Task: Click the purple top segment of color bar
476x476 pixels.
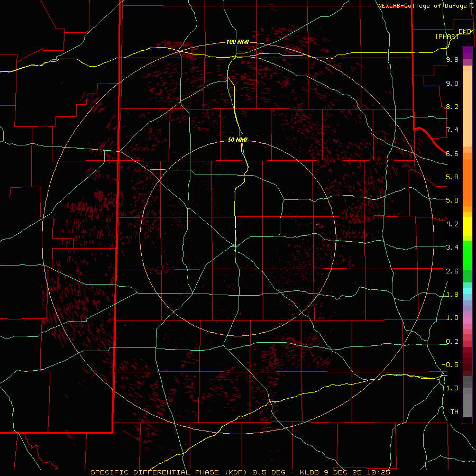Action: 467,53
